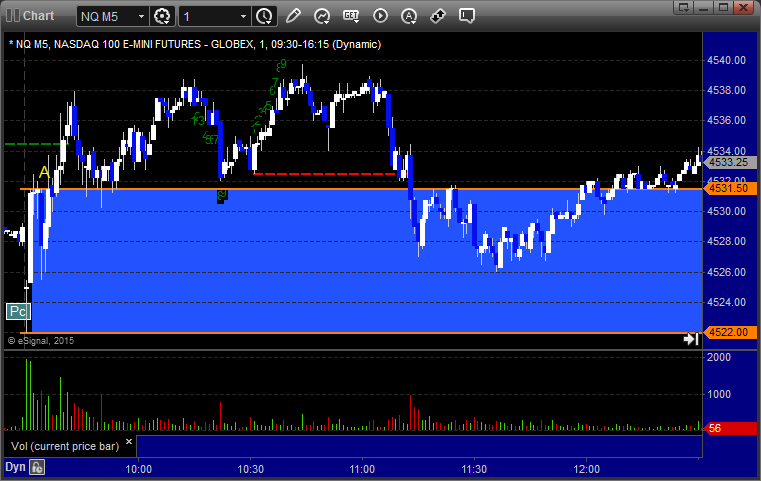
Task: Expand the NQ M5 symbol dropdown
Action: pyautogui.click(x=141, y=17)
